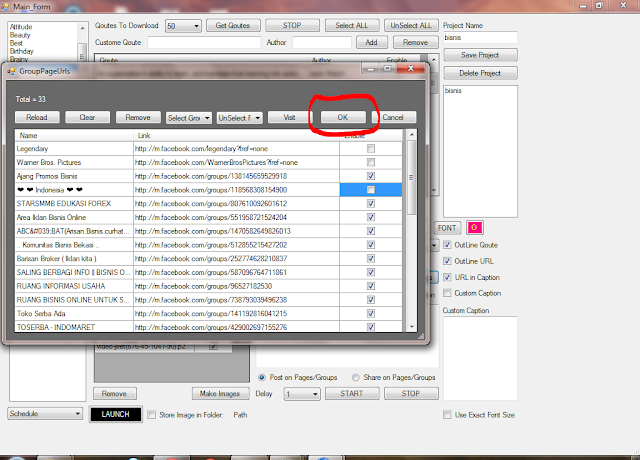The width and height of the screenshot is (640, 460).
Task: Click the Make Images button
Action: click(220, 393)
